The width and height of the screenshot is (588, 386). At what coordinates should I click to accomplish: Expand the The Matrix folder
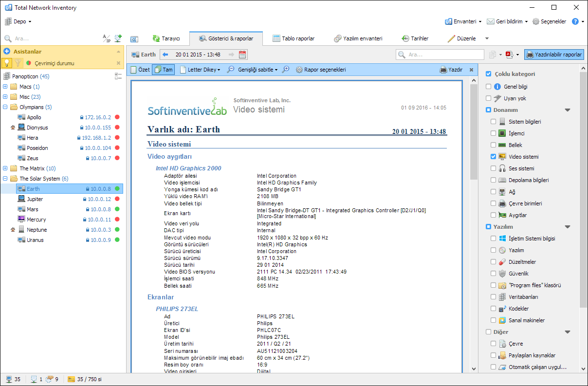coord(5,168)
